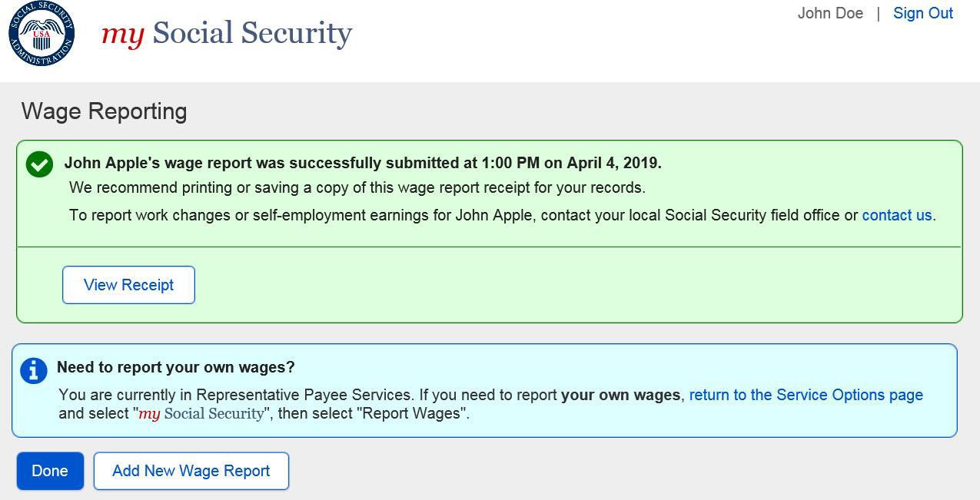Click the green success checkmark icon

[39, 164]
